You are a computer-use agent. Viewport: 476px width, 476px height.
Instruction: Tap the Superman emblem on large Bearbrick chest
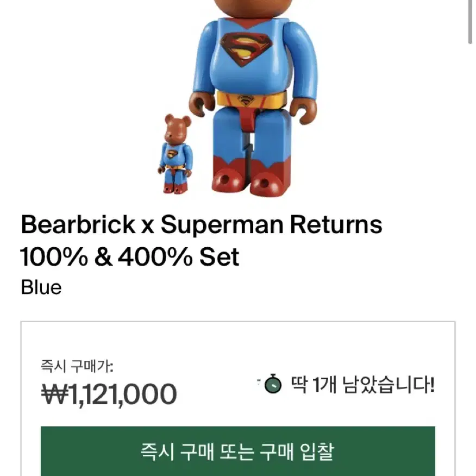pyautogui.click(x=246, y=49)
